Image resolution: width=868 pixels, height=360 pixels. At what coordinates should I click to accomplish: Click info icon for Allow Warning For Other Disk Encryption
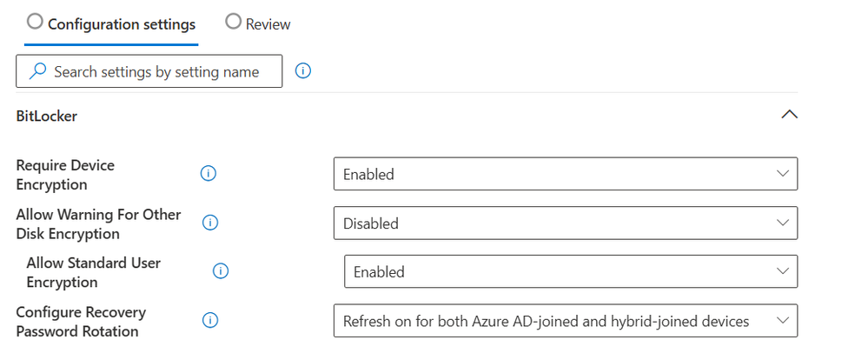[x=209, y=223]
